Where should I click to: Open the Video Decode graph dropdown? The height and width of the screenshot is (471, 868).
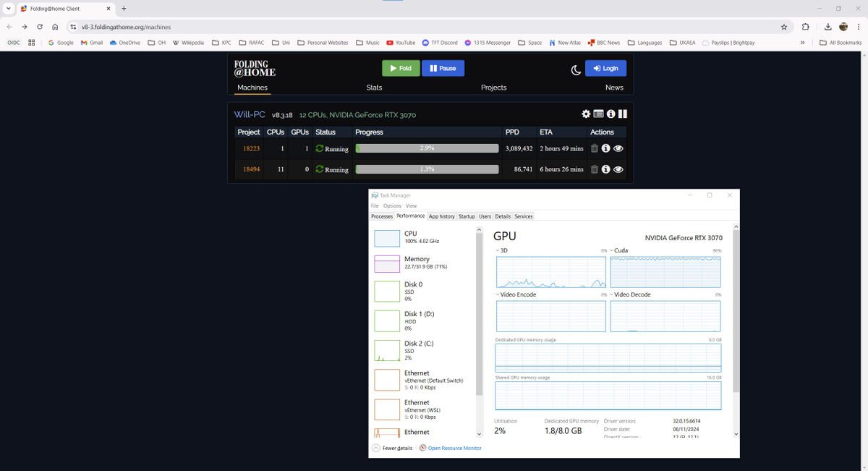pyautogui.click(x=612, y=294)
